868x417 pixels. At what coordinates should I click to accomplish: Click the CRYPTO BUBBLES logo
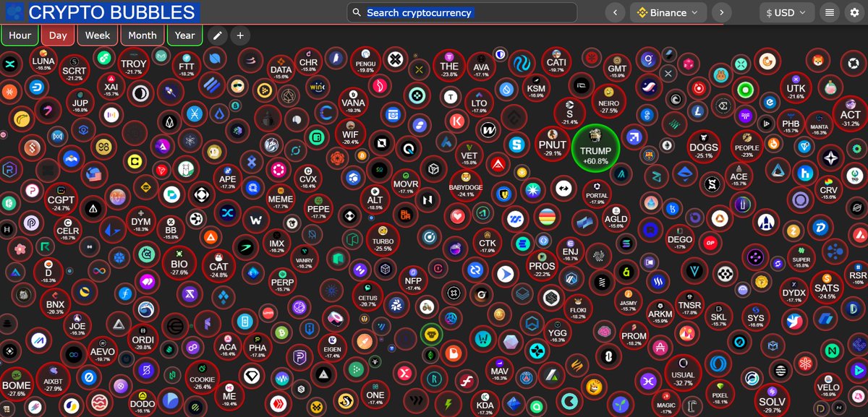tap(101, 12)
